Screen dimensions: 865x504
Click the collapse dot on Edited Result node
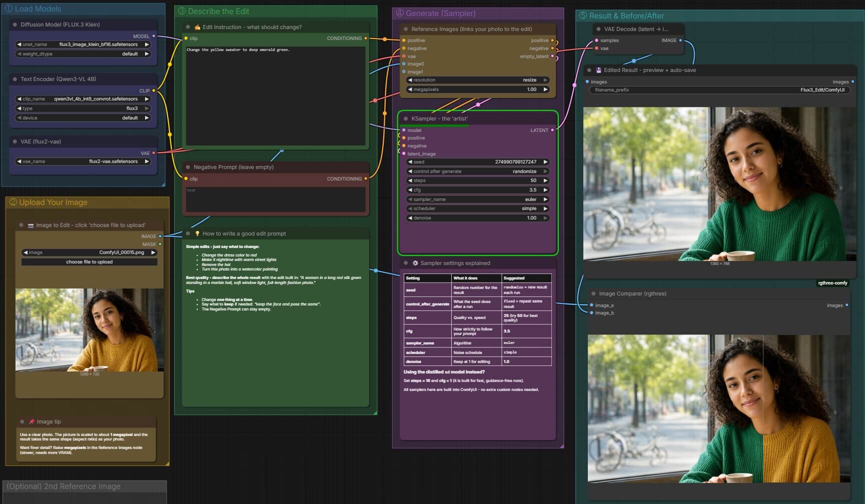589,70
